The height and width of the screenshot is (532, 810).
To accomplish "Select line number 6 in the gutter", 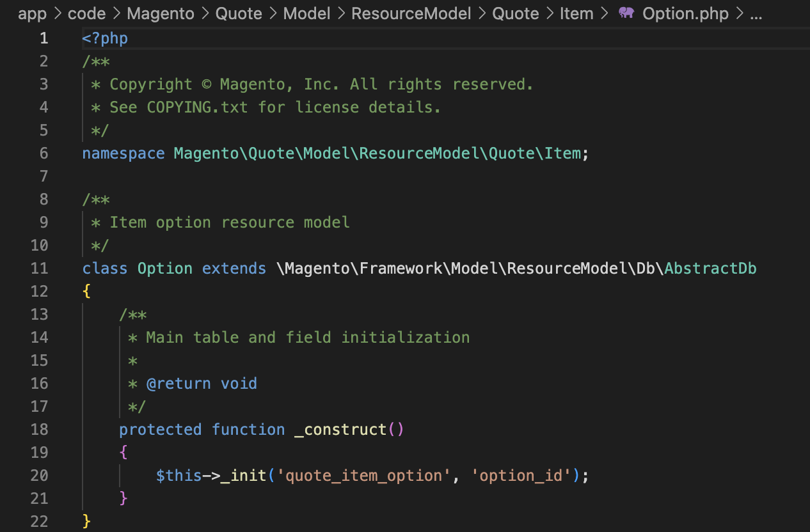I will click(x=44, y=153).
